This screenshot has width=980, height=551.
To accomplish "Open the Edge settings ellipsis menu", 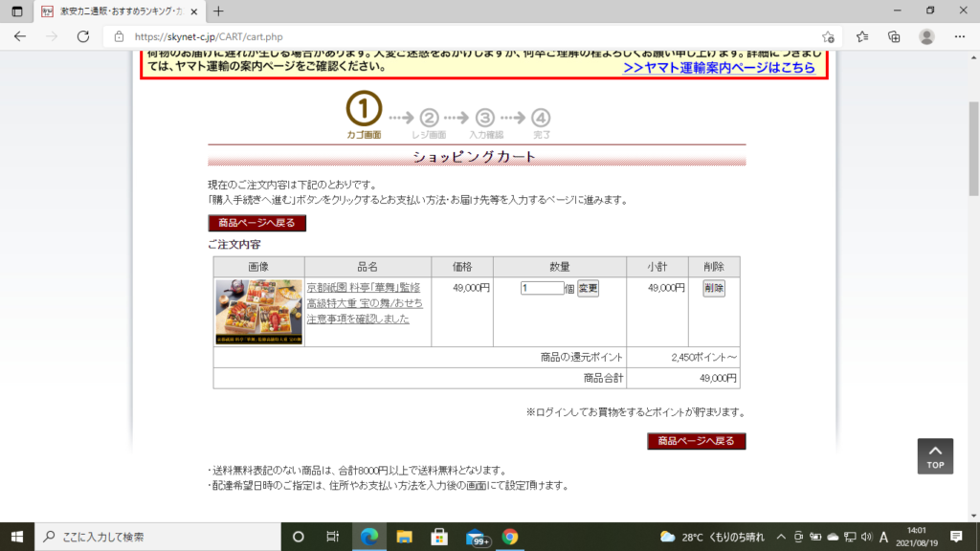I will pos(960,36).
